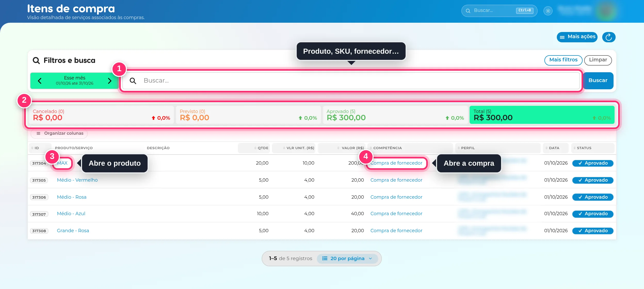Sort by DATA column header

point(556,148)
